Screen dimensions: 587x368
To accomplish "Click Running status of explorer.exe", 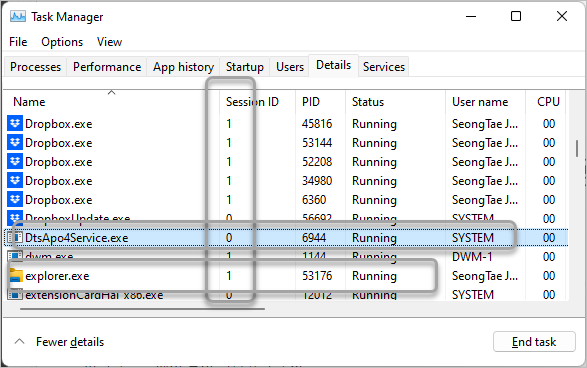I will tap(374, 276).
